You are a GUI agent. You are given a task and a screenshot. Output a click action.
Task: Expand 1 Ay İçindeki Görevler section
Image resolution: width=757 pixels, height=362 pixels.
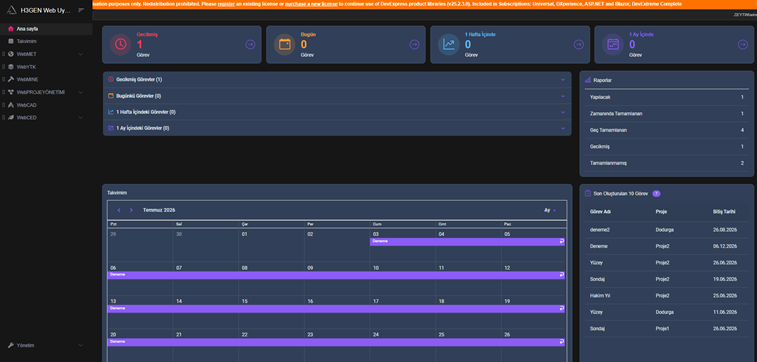click(337, 128)
